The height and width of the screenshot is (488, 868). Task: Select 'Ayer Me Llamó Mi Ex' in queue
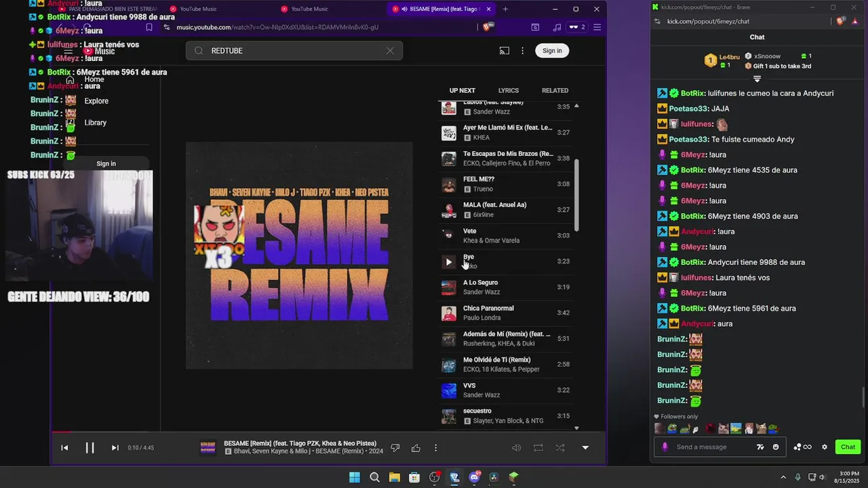tap(505, 132)
